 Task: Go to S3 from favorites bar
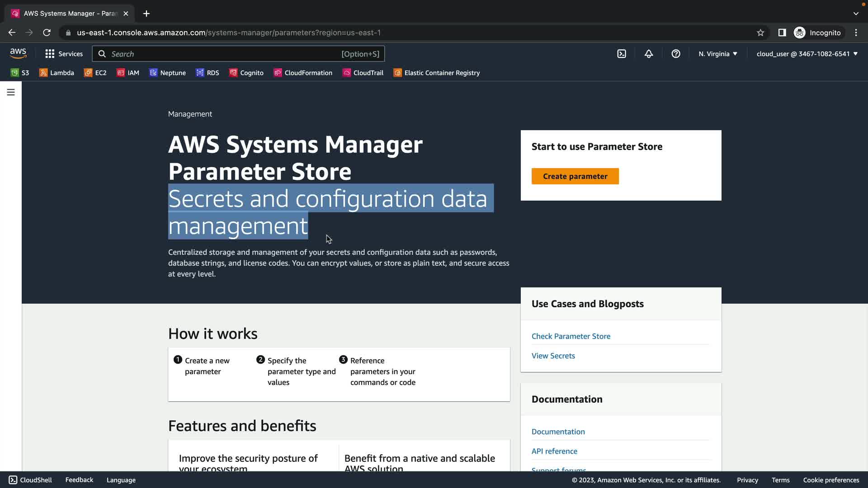[x=20, y=73]
